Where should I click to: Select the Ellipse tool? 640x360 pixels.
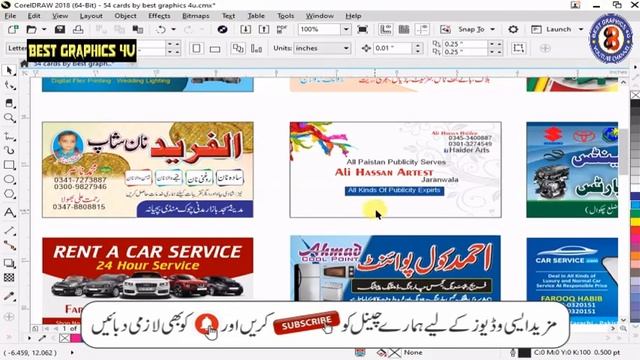click(x=9, y=180)
